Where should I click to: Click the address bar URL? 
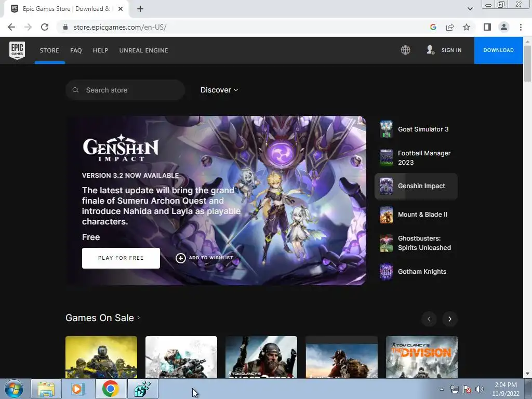pyautogui.click(x=120, y=27)
